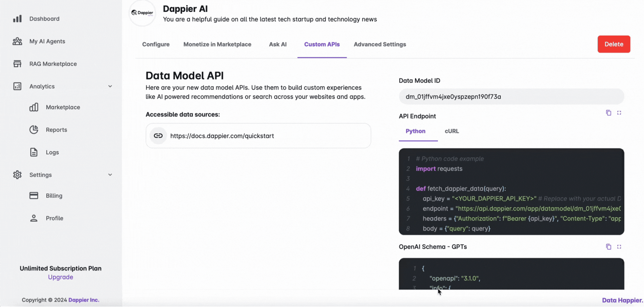Click the docs.dappier.com/quickstart data source

point(258,136)
